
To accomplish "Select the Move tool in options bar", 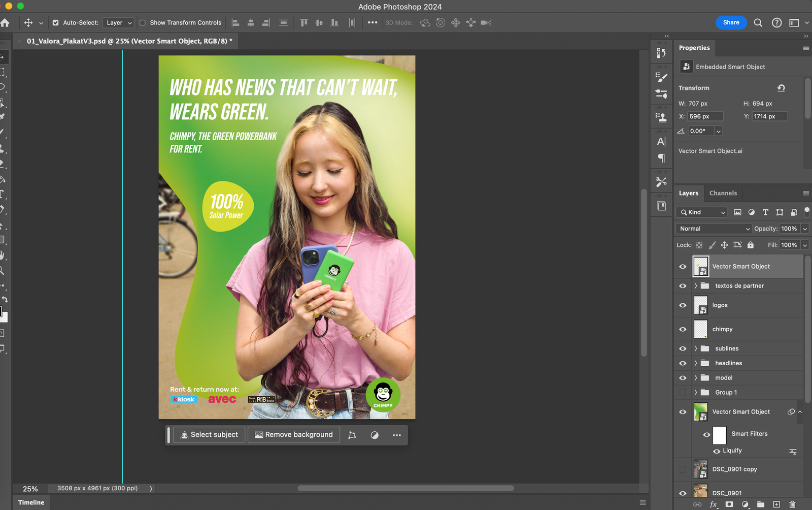I will pos(28,23).
